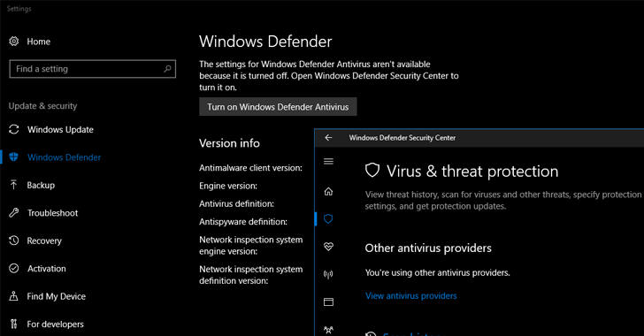Open the app and browser control icon

pyautogui.click(x=328, y=302)
